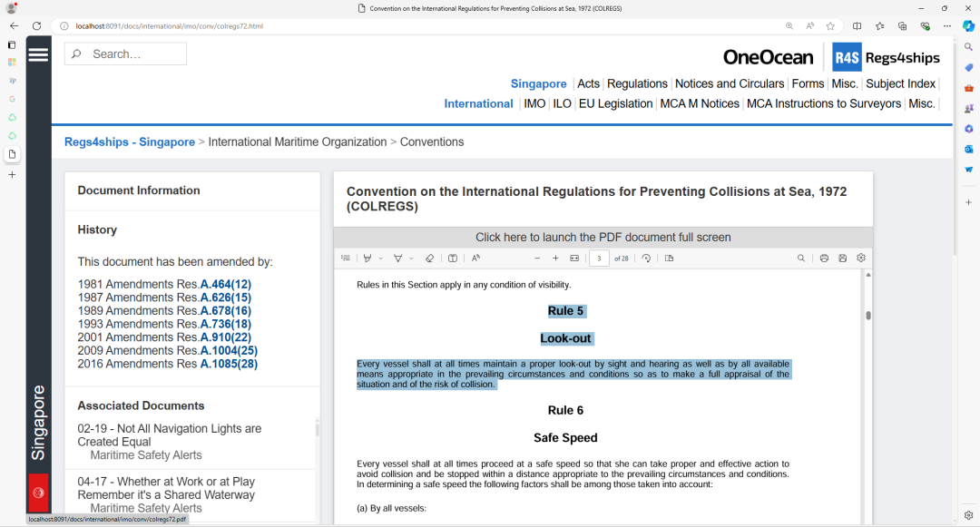Open the Regulations menu
This screenshot has height=527, width=980.
[637, 83]
